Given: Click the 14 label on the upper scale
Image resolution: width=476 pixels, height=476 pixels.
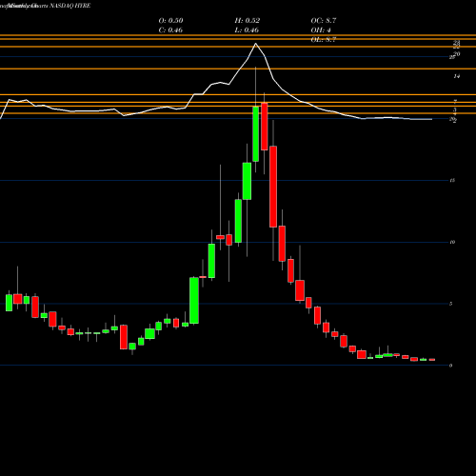Looking at the screenshot, I should click(457, 76).
